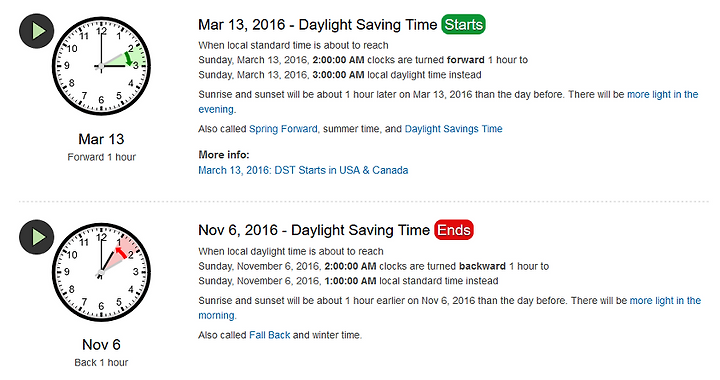Screen dimensions: 720x380
Task: Open the Fall Back link
Action: [x=270, y=335]
